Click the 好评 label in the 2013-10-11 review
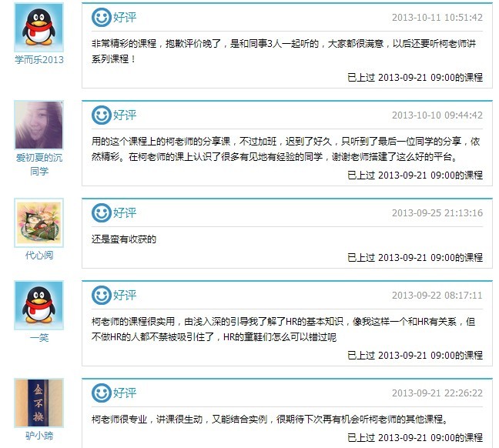Viewport: 499px width, 448px height. 125,18
